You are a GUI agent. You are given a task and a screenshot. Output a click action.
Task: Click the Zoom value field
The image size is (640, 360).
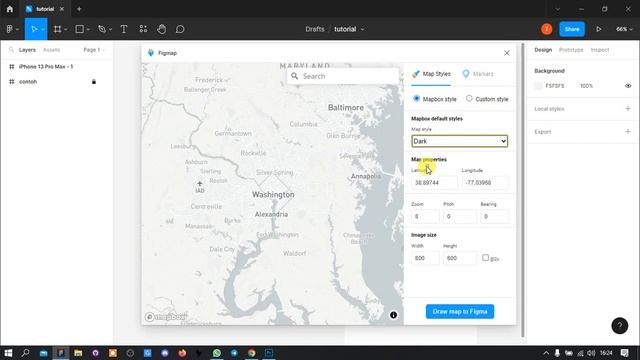click(425, 216)
